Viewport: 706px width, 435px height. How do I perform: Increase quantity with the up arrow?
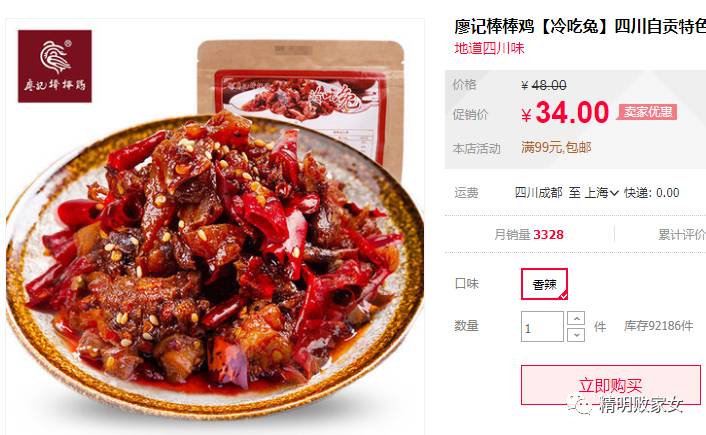point(576,318)
